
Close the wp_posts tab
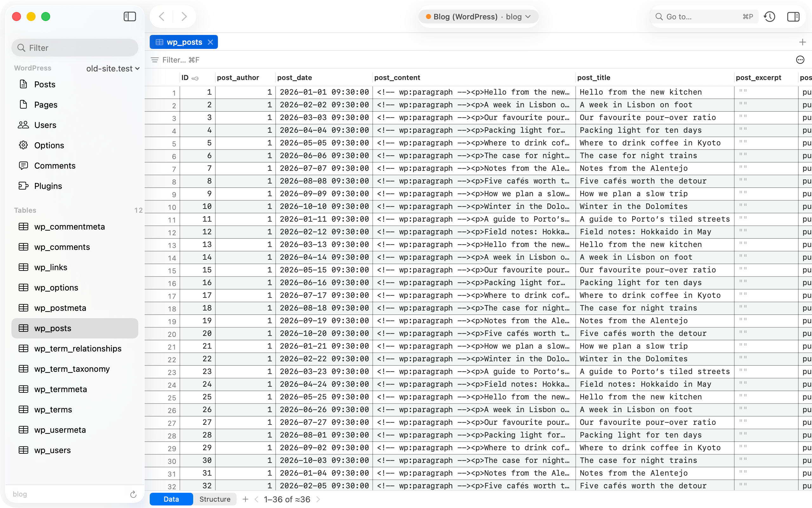click(x=210, y=42)
